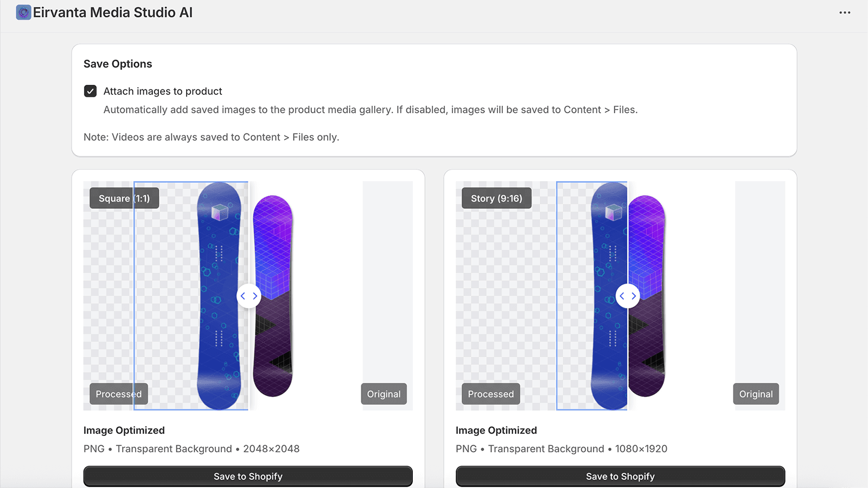Click the Eirvanta Media Studio AI title
This screenshot has width=868, height=488.
(113, 12)
